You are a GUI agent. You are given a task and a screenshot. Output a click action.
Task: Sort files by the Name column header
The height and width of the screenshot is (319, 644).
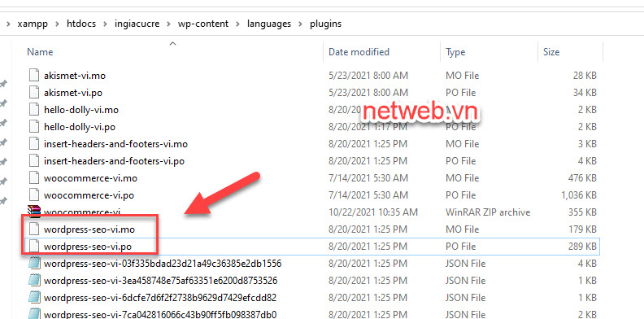[40, 52]
